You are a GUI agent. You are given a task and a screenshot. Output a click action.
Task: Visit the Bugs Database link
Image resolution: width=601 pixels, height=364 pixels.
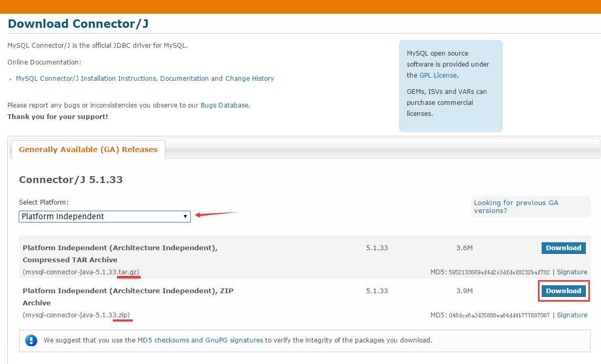225,105
